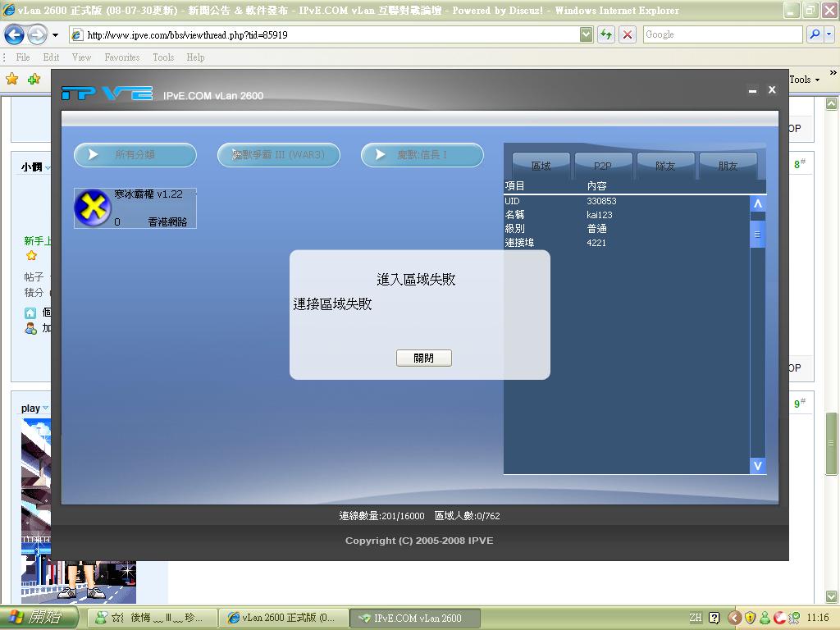The height and width of the screenshot is (630, 840).
Task: Click the browser page scrollbar thumb
Action: (x=831, y=444)
